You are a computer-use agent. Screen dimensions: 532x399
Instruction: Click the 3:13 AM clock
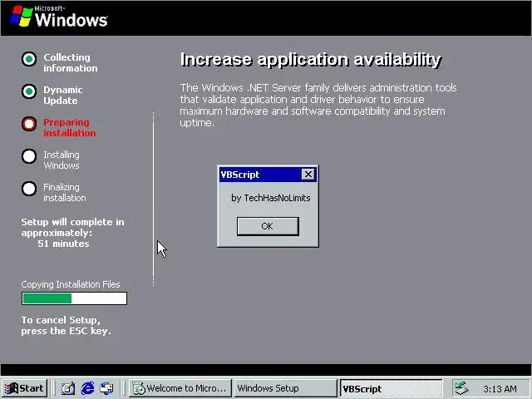click(x=500, y=389)
